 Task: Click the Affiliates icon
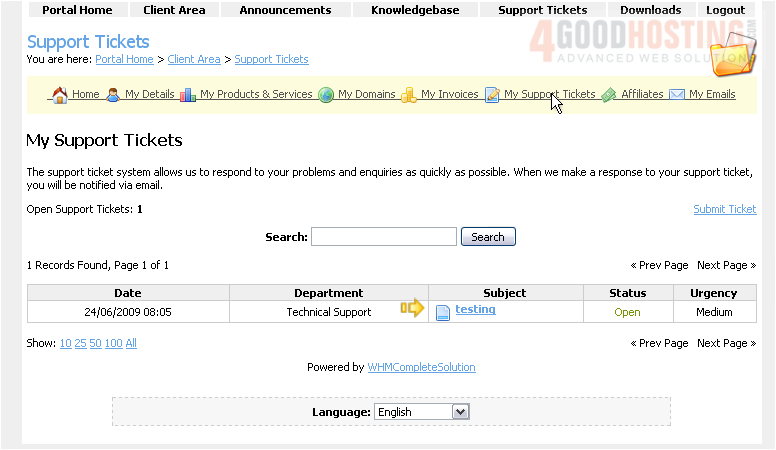608,95
